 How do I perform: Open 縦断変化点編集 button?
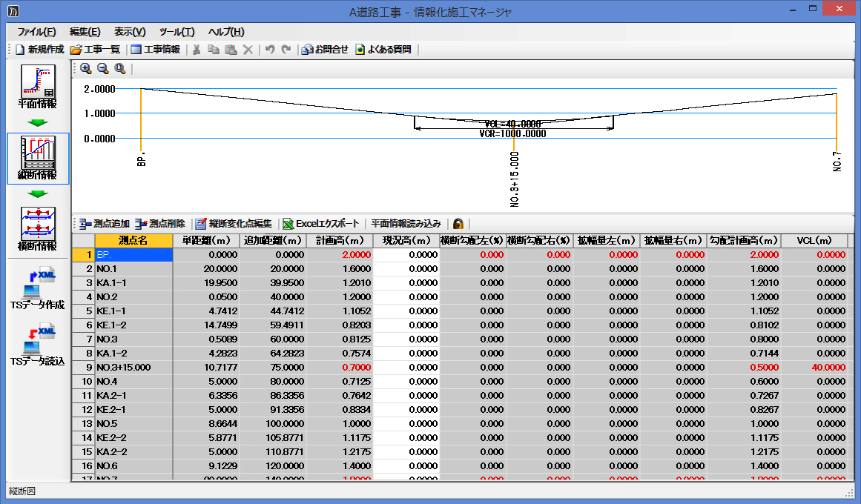[x=234, y=224]
